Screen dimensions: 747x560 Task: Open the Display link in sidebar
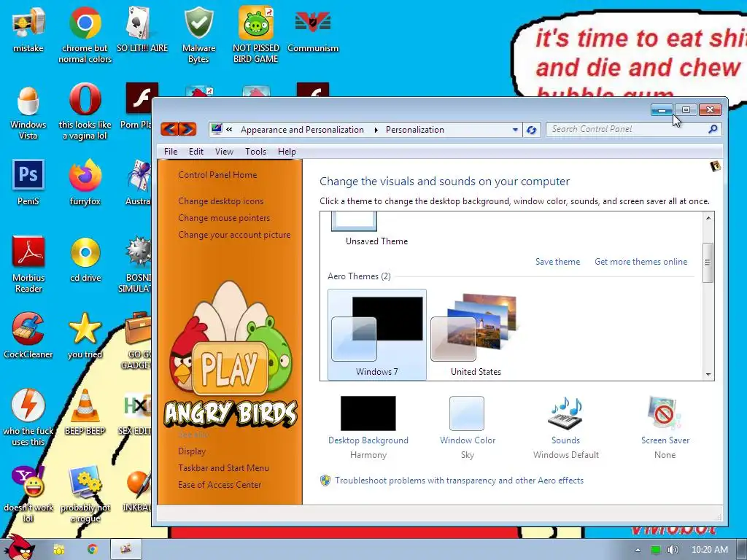pyautogui.click(x=192, y=451)
